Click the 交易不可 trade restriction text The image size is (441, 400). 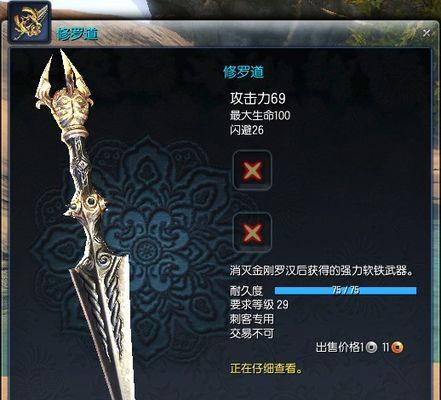click(x=252, y=333)
